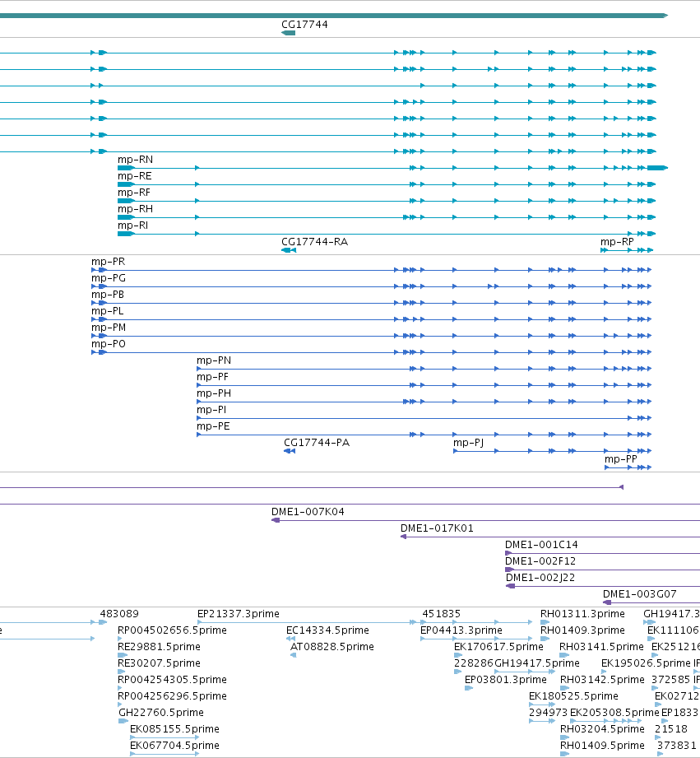Image resolution: width=700 pixels, height=758 pixels.
Task: Select EST EP04413.3prime
Action: pos(461,630)
